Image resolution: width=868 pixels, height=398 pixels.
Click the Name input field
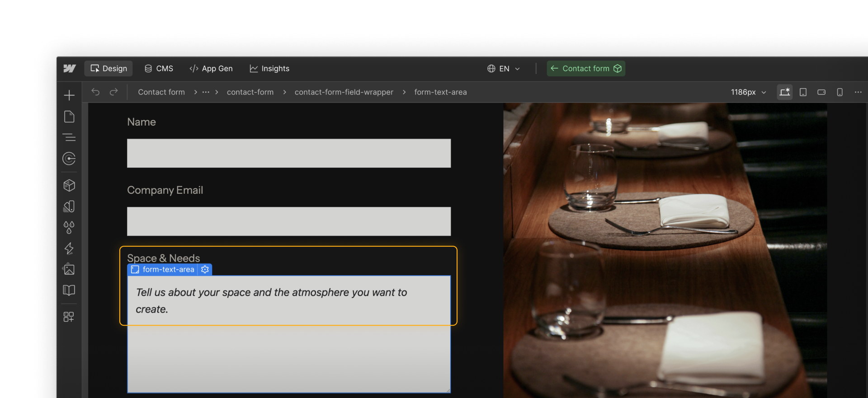[x=289, y=153]
